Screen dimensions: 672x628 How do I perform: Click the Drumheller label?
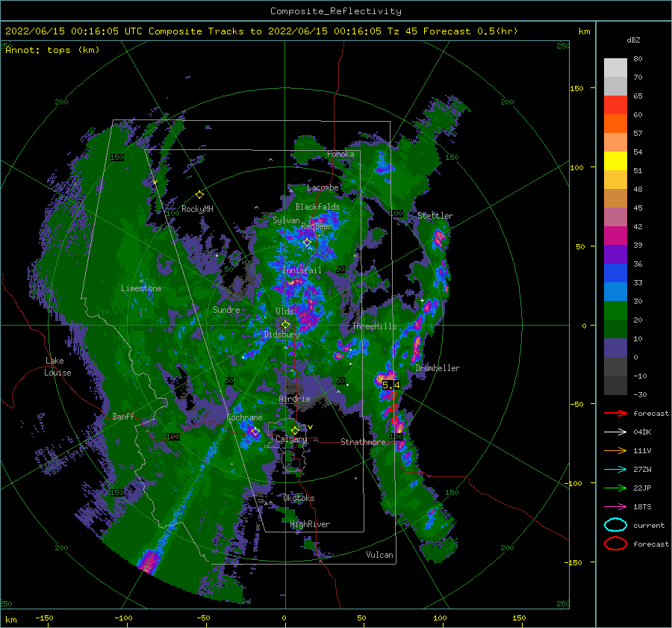point(438,368)
